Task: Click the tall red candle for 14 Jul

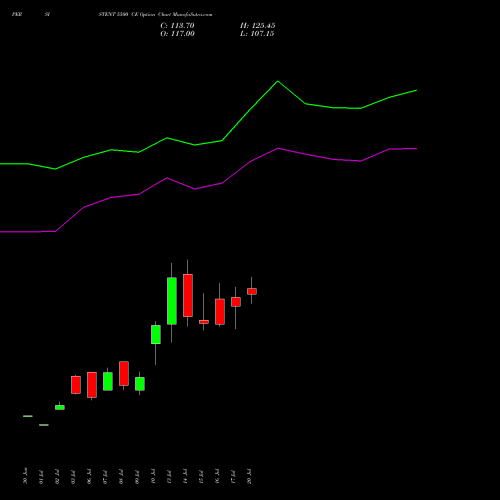Action: pos(188,295)
